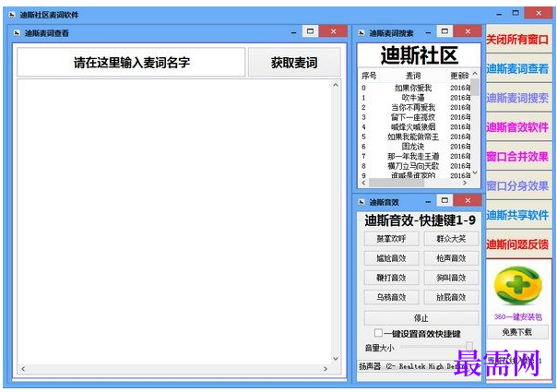557x392 pixels.
Task: Select the row 那一年我走王道 in the list
Action: (415, 156)
